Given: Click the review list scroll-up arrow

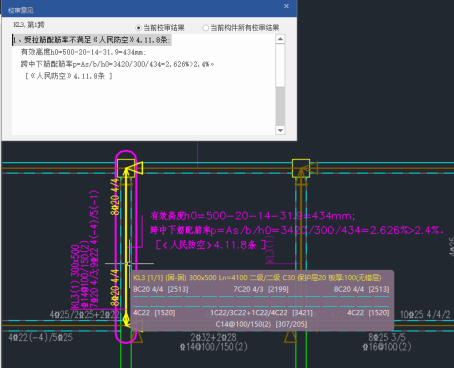Looking at the screenshot, I should tap(280, 39).
